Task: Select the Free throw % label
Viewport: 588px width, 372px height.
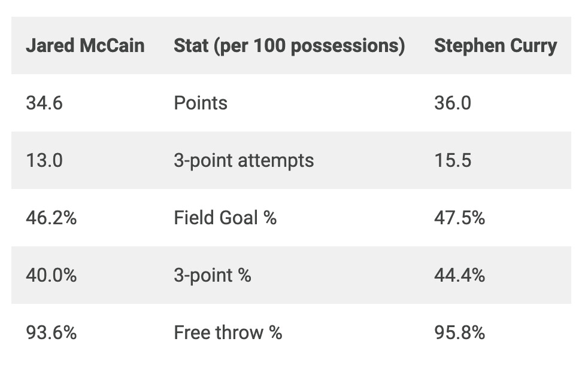Action: point(228,333)
